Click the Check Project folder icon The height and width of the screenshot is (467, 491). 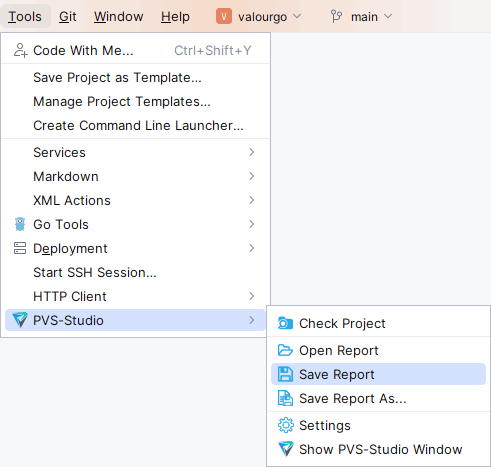point(285,323)
